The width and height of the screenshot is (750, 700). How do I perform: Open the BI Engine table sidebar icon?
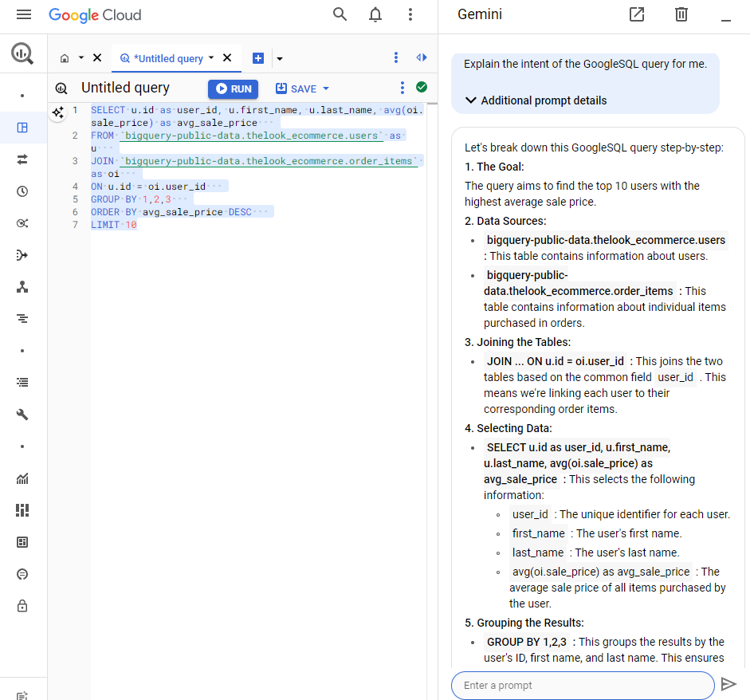(x=22, y=542)
